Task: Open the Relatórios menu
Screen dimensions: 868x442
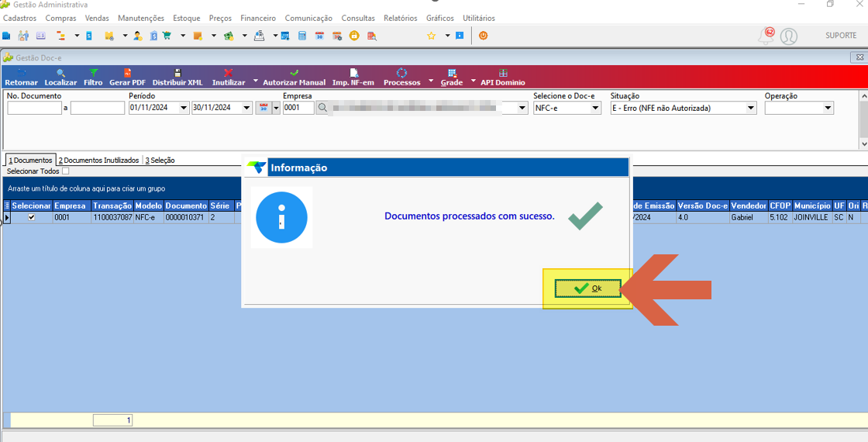Action: [400, 19]
